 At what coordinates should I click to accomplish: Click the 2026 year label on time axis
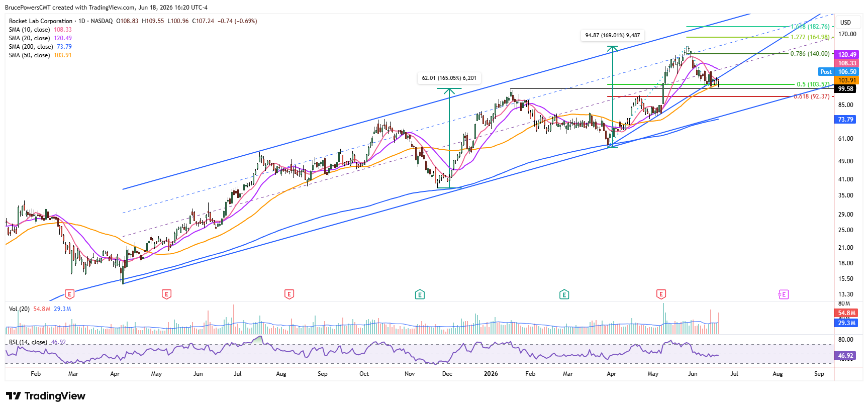[491, 374]
